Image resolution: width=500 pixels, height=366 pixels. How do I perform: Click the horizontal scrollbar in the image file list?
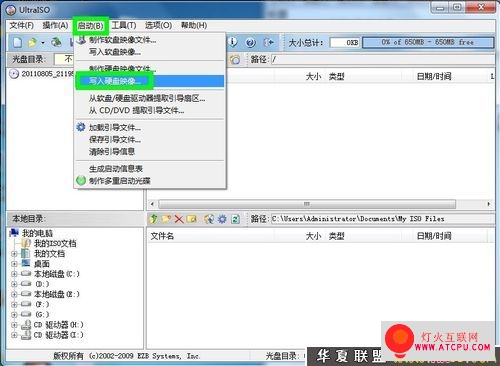[x=319, y=204]
